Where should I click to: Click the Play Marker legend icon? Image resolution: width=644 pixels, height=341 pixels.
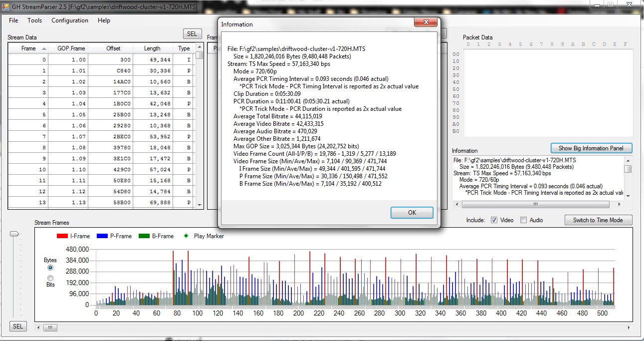[x=186, y=236]
